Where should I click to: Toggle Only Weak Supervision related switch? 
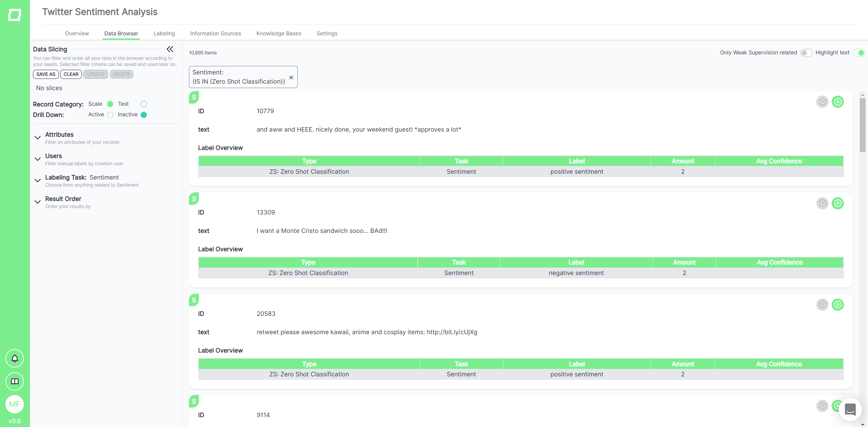806,53
